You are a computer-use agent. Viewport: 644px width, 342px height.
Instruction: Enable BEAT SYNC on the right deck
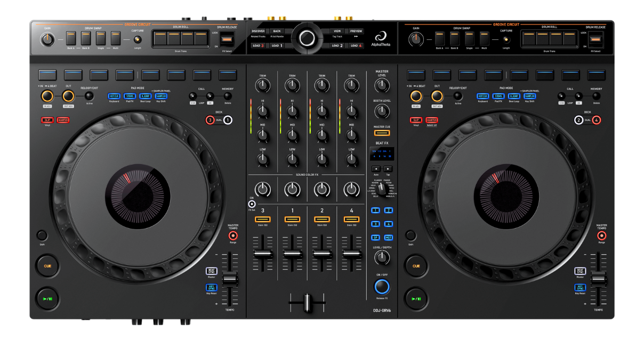coord(580,271)
